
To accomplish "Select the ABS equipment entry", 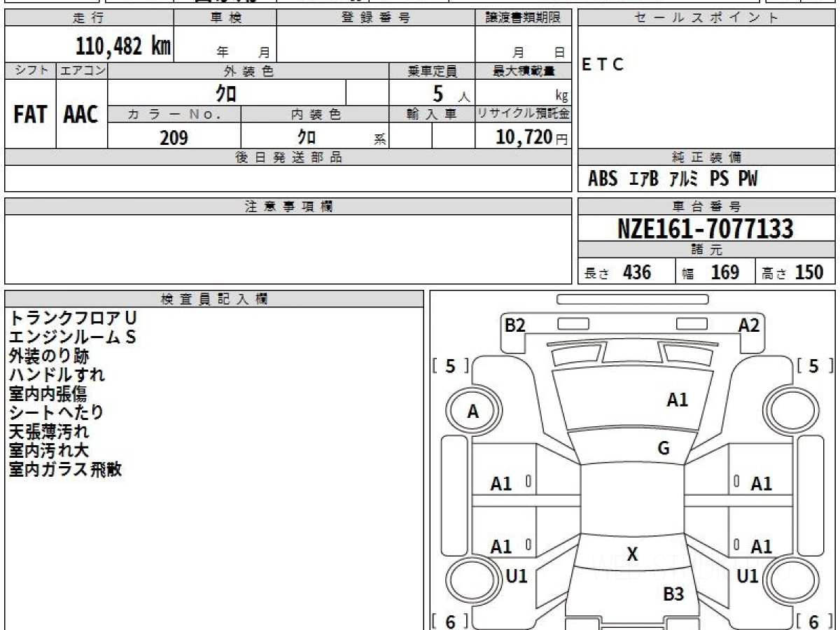I will point(602,179).
